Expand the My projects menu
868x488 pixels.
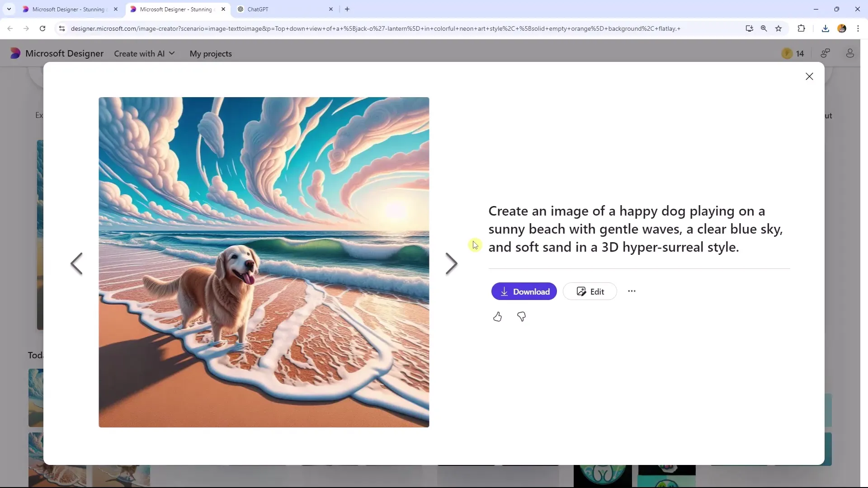point(212,53)
